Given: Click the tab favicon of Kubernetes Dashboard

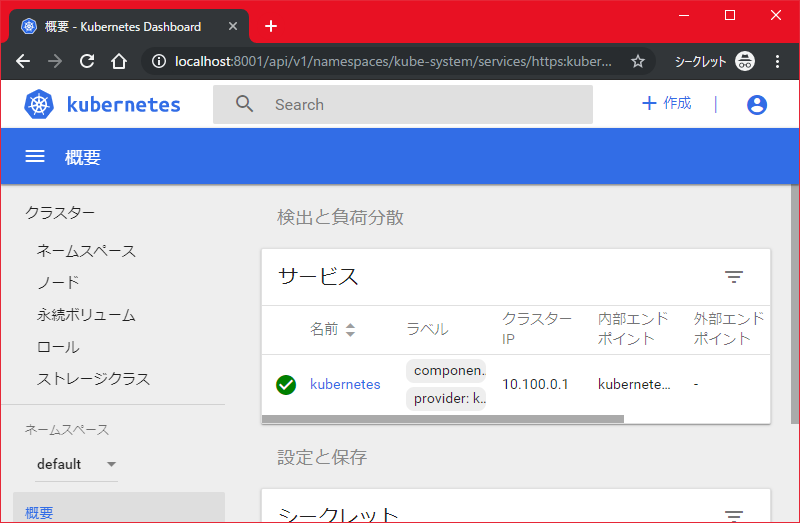Looking at the screenshot, I should [x=29, y=26].
